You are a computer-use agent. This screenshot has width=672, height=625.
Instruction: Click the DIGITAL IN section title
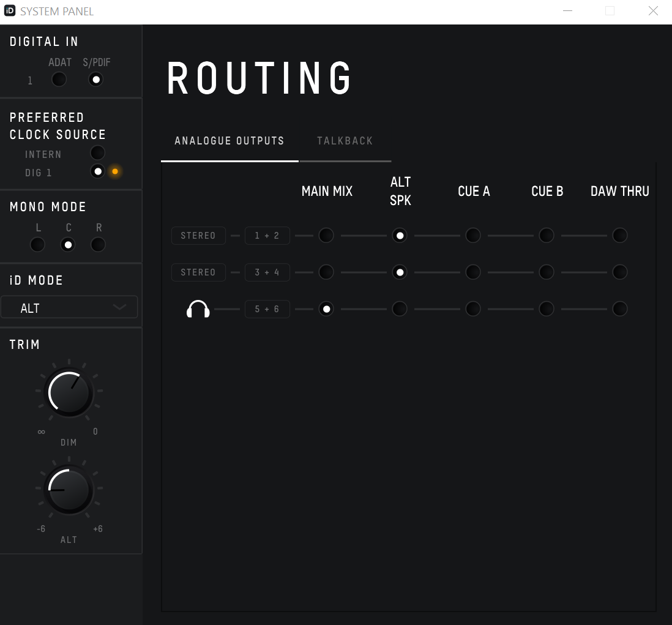pyautogui.click(x=43, y=42)
